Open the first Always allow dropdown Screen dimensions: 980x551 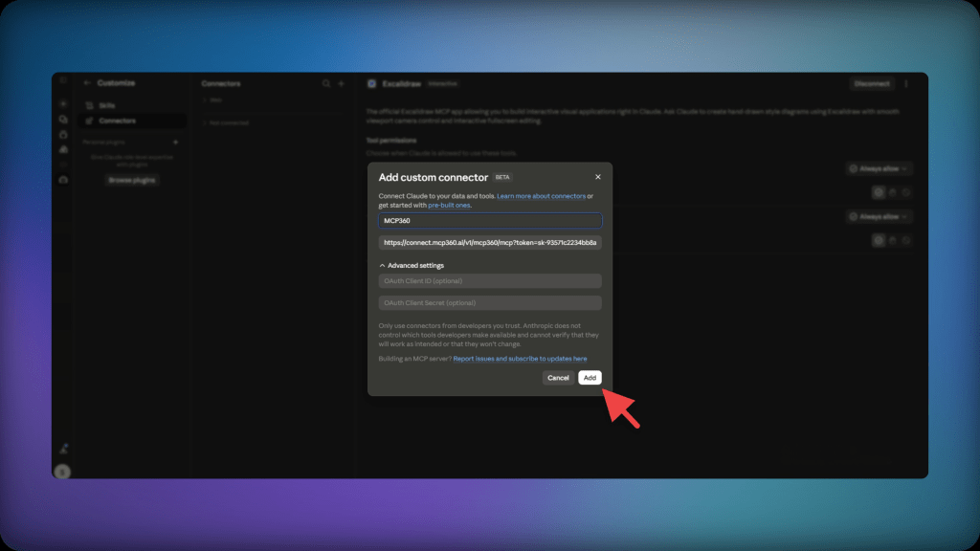click(x=879, y=168)
